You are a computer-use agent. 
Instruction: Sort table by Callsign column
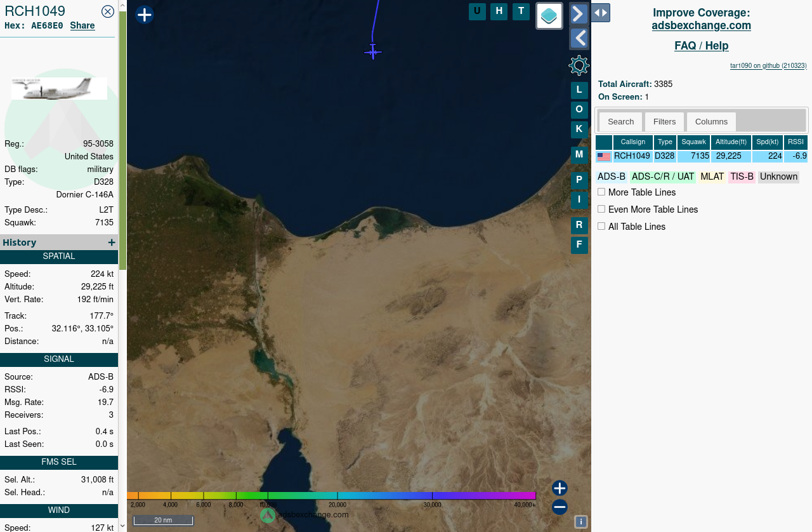point(633,142)
